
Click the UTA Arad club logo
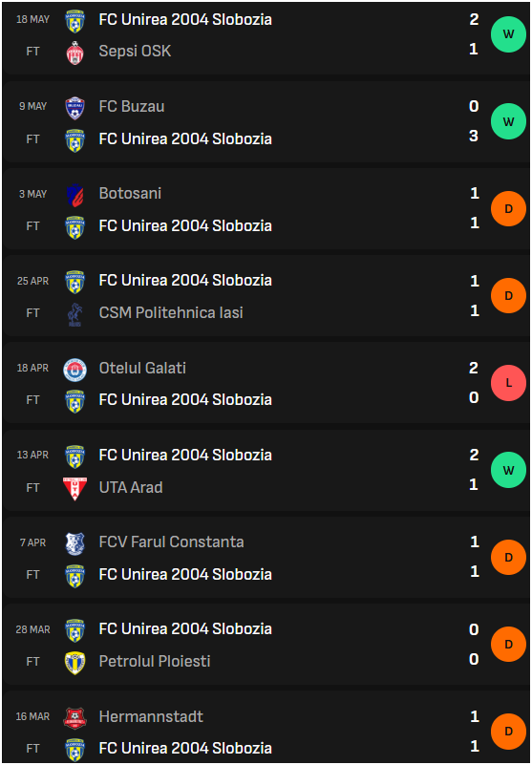point(74,488)
